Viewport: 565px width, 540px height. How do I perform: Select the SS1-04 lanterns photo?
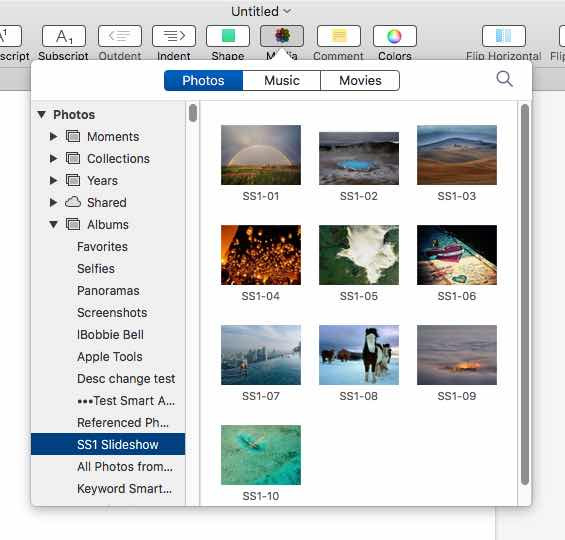[x=261, y=255]
